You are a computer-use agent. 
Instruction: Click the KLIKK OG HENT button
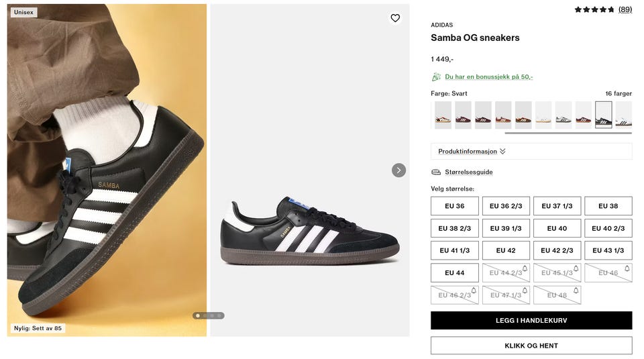point(531,346)
